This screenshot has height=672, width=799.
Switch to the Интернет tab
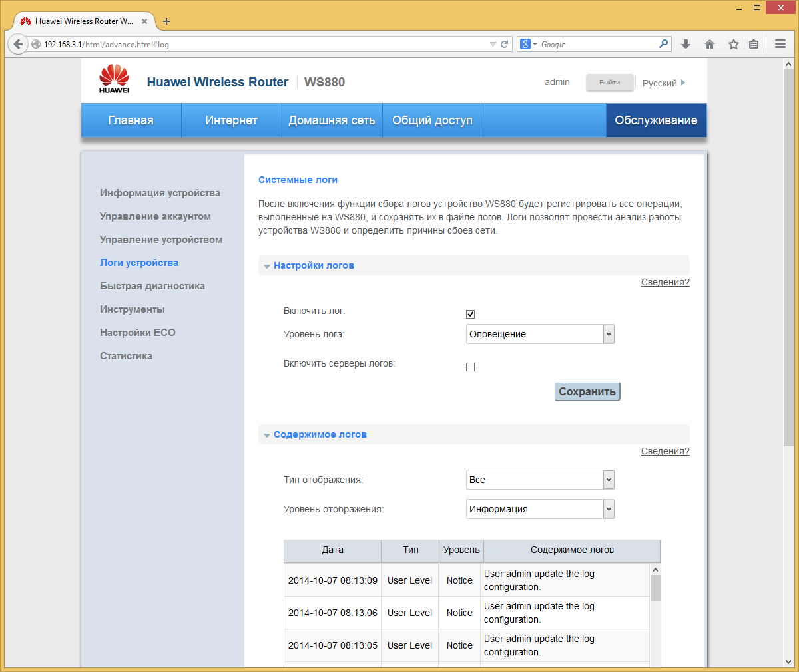(232, 120)
